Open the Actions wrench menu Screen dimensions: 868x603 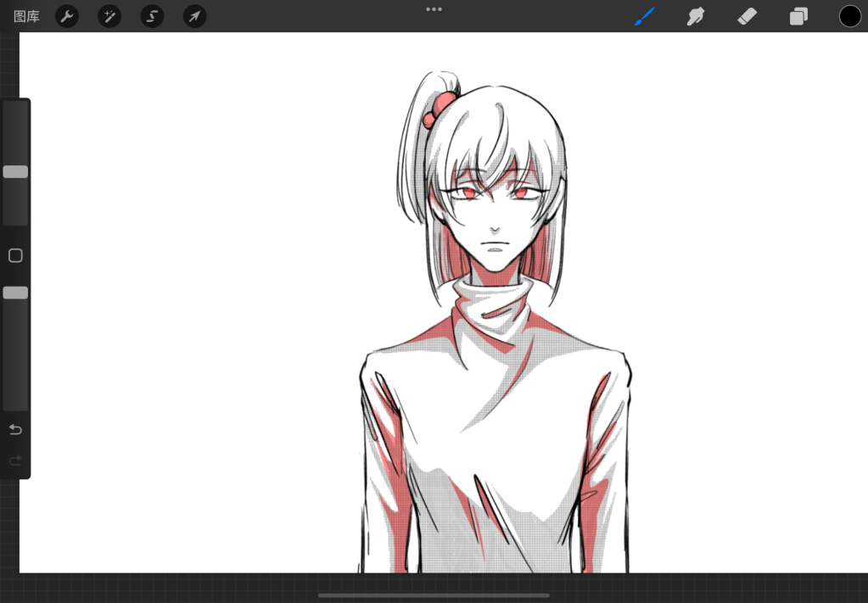(x=67, y=16)
